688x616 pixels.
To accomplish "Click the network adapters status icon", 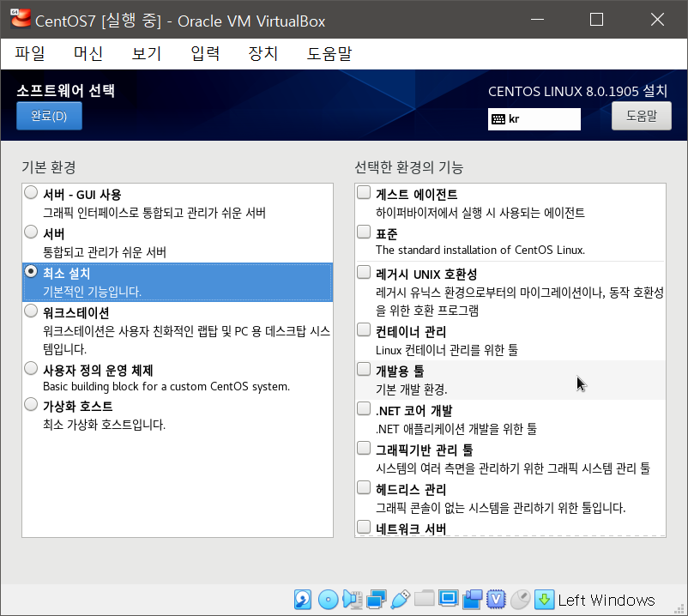I will point(377,600).
